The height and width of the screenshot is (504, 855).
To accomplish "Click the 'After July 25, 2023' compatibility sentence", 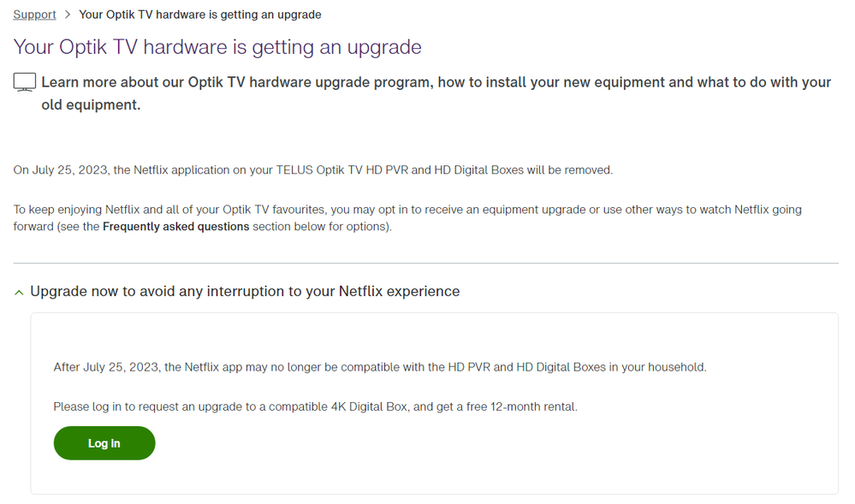I will click(379, 367).
